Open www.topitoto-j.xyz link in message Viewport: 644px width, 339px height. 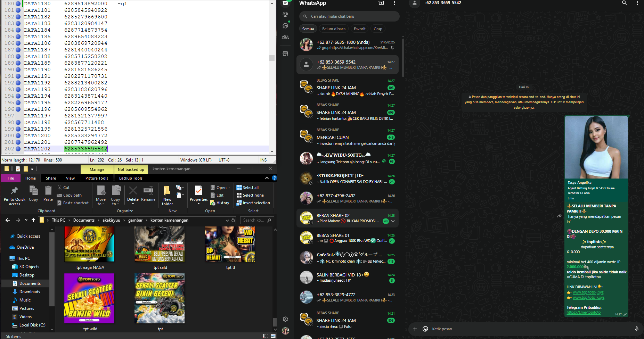[x=588, y=292]
